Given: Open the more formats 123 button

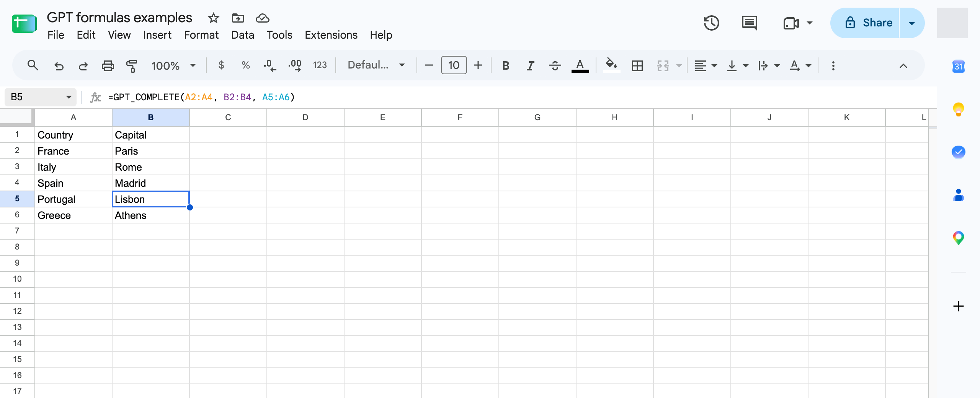Looking at the screenshot, I should pyautogui.click(x=320, y=65).
